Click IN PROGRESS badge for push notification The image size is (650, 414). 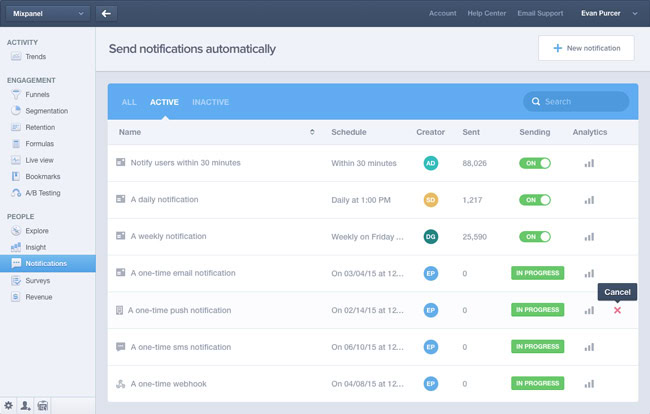tap(537, 310)
